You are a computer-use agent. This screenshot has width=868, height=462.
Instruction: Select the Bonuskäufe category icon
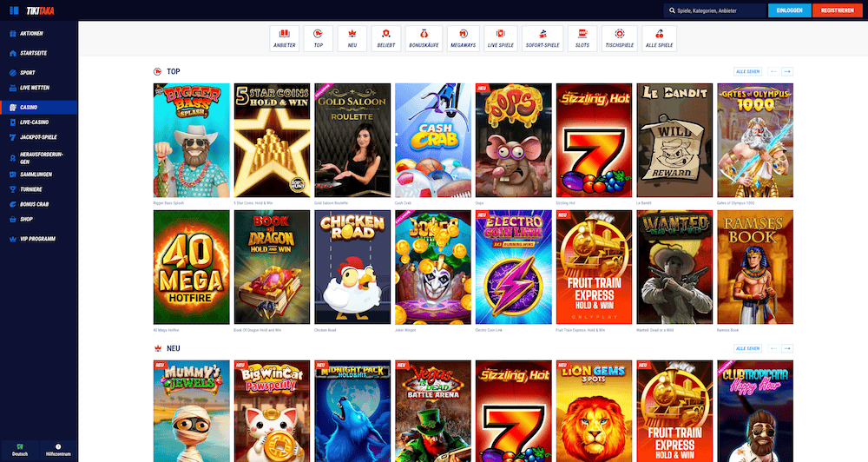[x=424, y=38]
